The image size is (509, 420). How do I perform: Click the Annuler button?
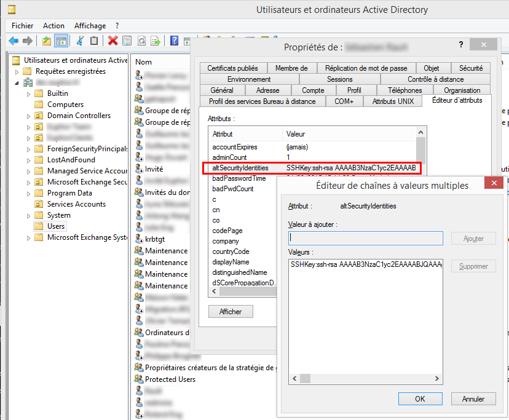473,399
